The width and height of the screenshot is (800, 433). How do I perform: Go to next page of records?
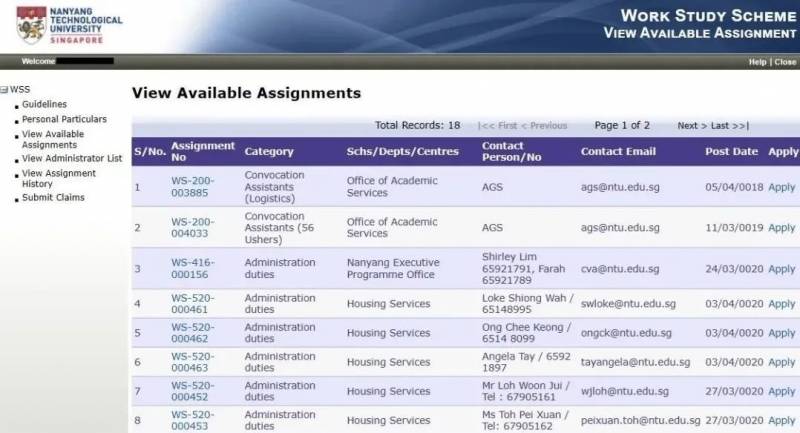point(687,126)
